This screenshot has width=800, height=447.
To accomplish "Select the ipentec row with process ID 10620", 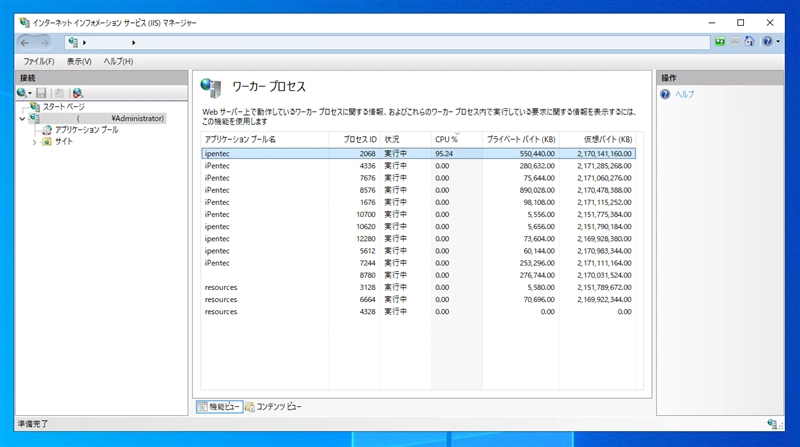I will point(418,227).
